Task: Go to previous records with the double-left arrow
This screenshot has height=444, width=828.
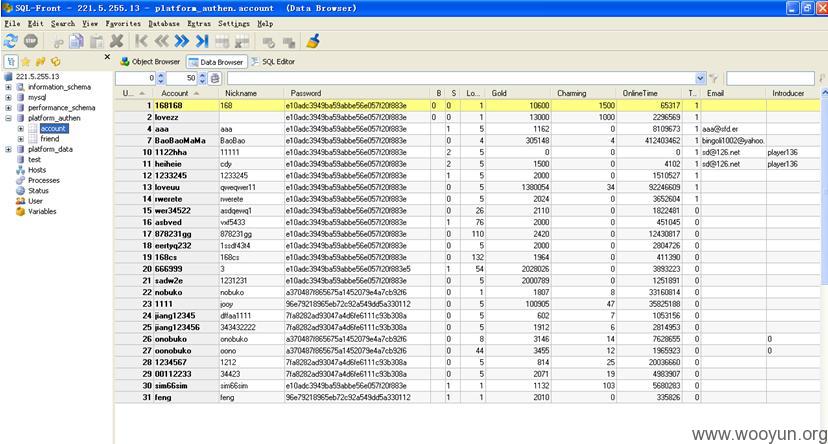Action: pyautogui.click(x=161, y=41)
